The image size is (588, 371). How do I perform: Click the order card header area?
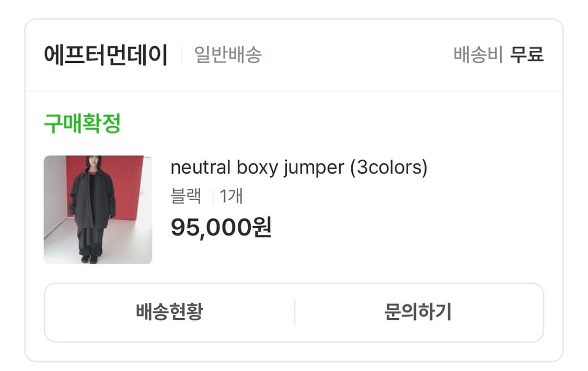[294, 54]
